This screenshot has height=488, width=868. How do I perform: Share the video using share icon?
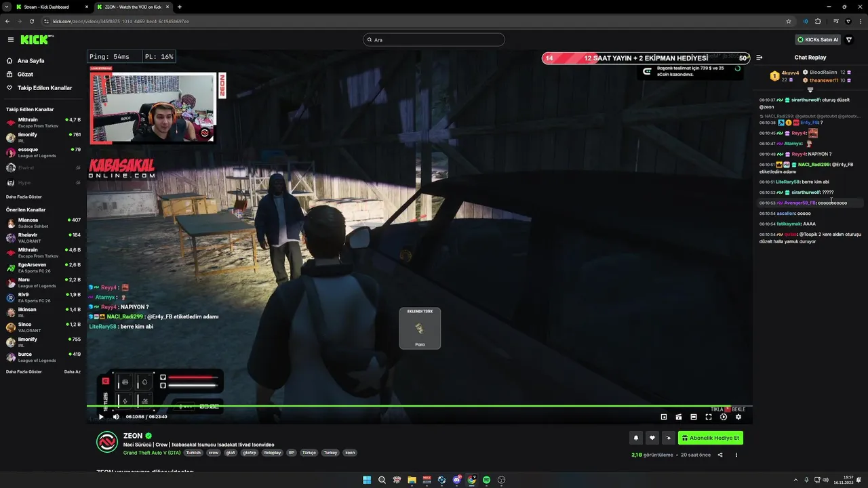click(720, 455)
